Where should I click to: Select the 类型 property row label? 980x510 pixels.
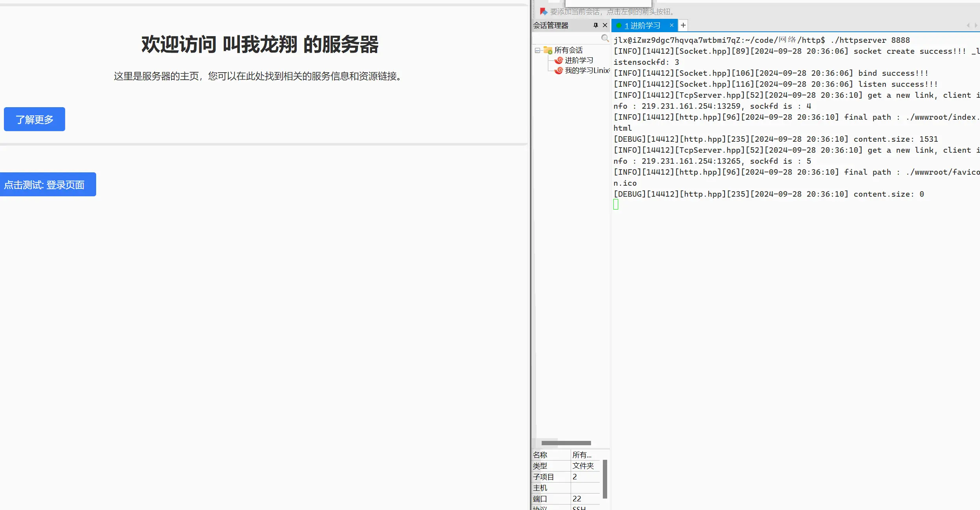540,466
